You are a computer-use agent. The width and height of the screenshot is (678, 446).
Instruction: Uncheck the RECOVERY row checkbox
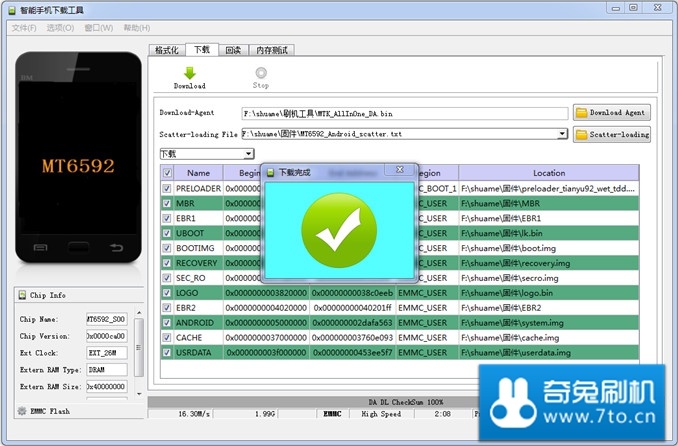pos(167,263)
